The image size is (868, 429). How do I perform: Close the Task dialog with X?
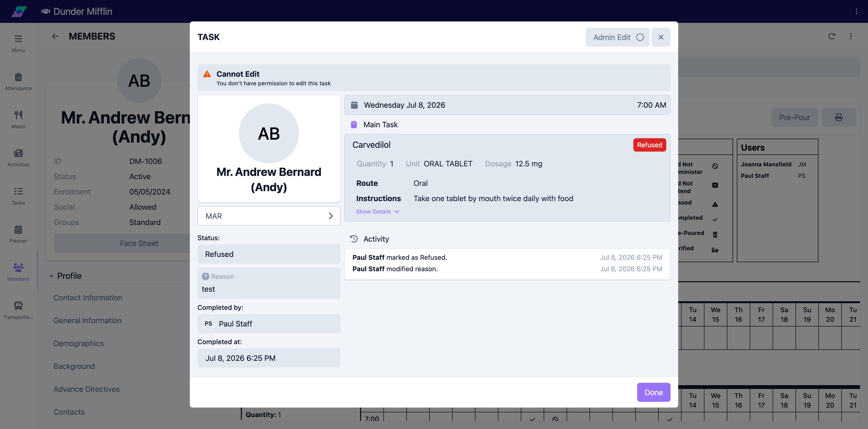pyautogui.click(x=661, y=37)
